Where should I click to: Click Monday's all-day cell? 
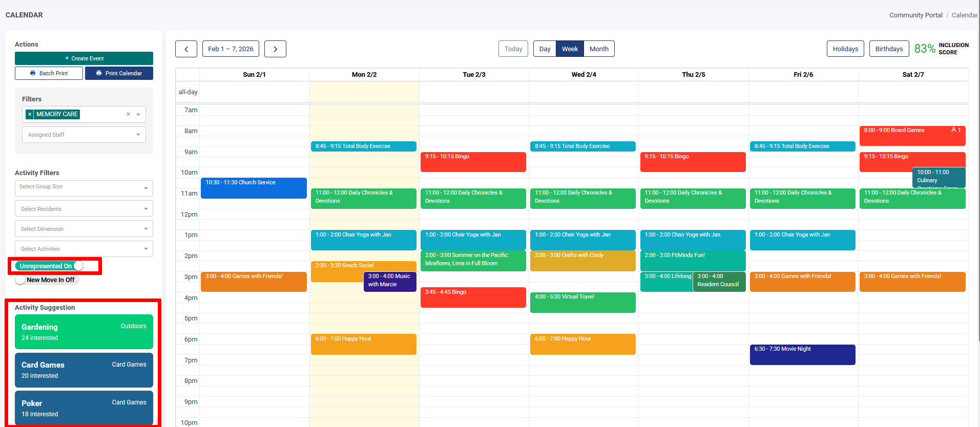pos(364,92)
